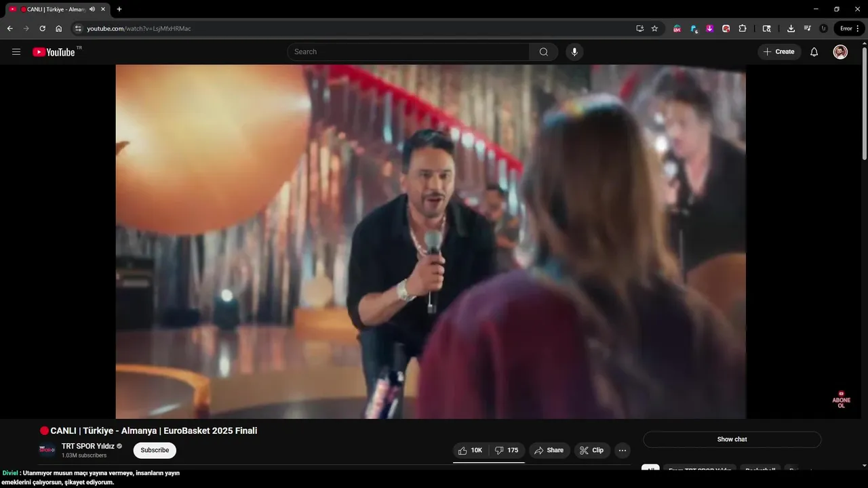Viewport: 868px width, 488px height.
Task: Show the live chat
Action: coord(732,439)
